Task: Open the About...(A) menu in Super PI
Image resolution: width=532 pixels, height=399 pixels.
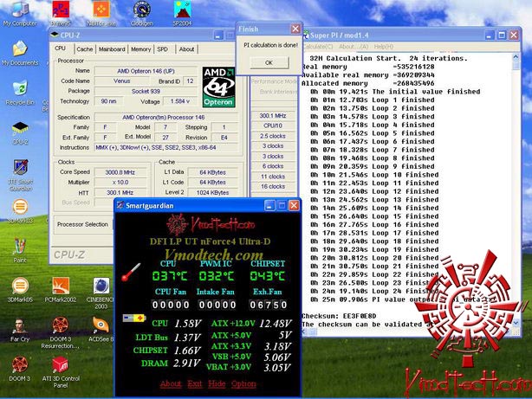Action: (354, 47)
